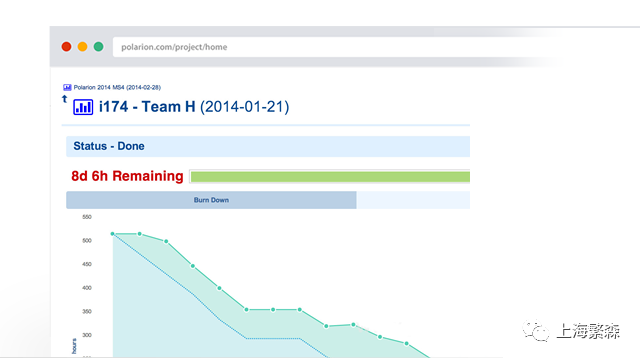
Task: Click the 8d 6h Remaining text
Action: 127,176
